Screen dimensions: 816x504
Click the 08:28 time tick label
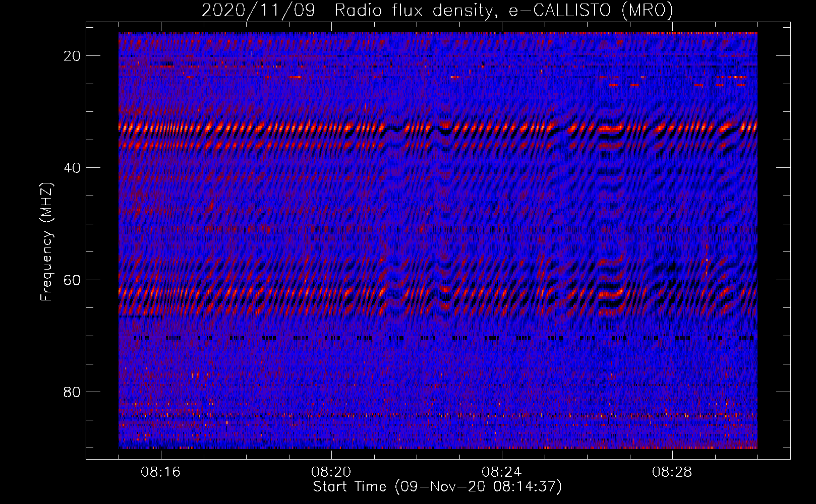(x=672, y=472)
